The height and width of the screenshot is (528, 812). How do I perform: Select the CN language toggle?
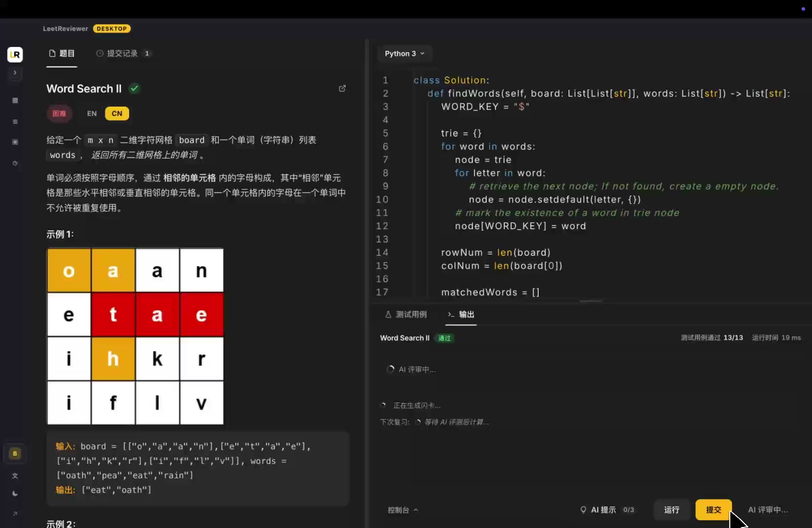117,113
